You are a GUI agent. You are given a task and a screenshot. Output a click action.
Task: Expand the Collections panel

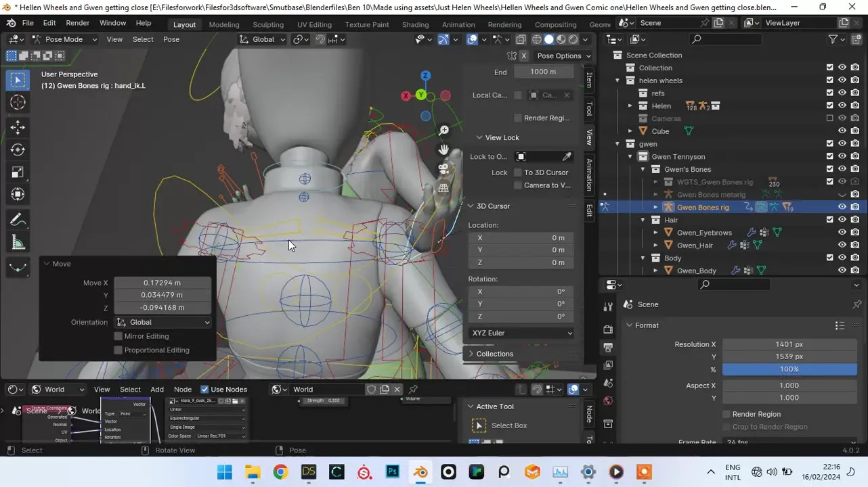coord(494,354)
